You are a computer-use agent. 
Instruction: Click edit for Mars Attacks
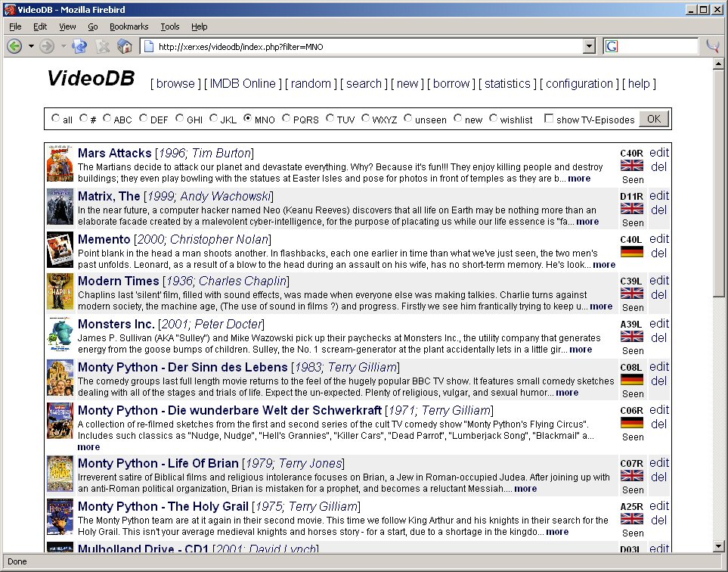658,152
